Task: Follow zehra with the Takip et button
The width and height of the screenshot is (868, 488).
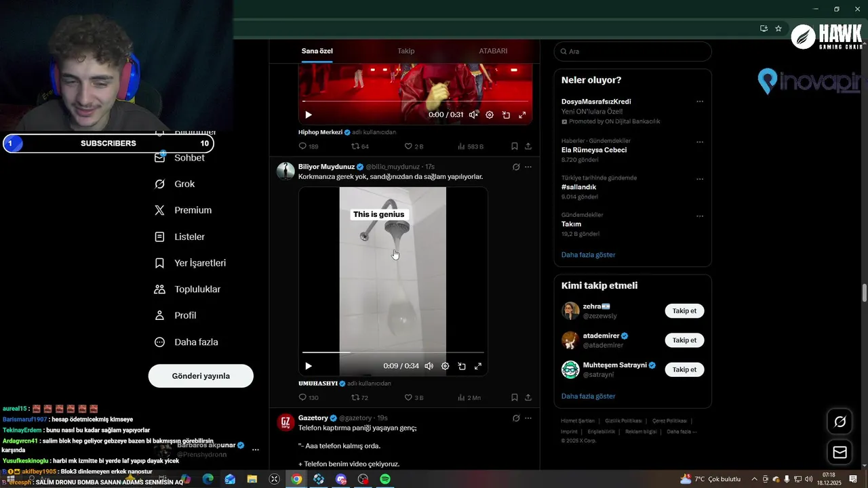Action: (x=684, y=311)
